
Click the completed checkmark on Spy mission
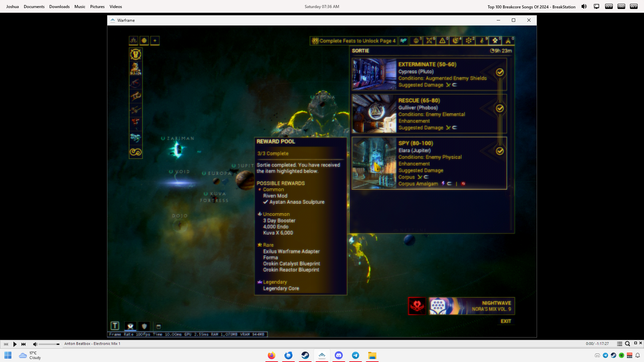coord(500,151)
